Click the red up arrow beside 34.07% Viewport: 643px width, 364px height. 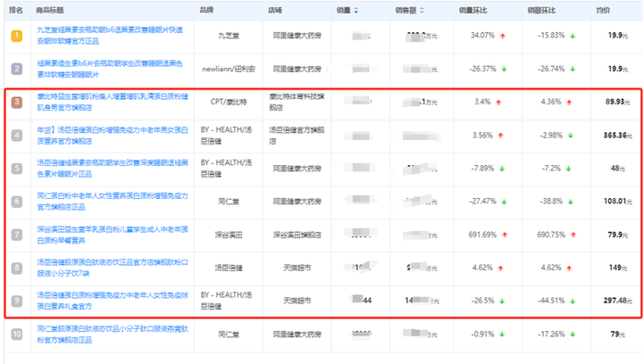tap(503, 36)
